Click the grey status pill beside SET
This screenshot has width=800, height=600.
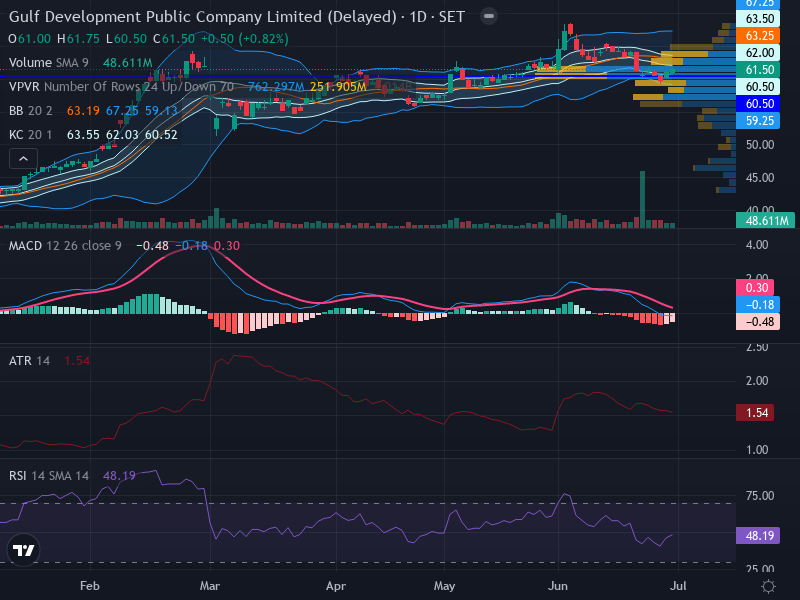click(x=489, y=16)
